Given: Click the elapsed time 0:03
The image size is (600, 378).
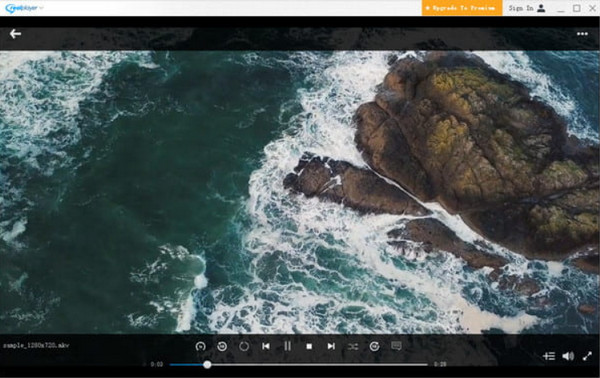Looking at the screenshot, I should coord(157,364).
